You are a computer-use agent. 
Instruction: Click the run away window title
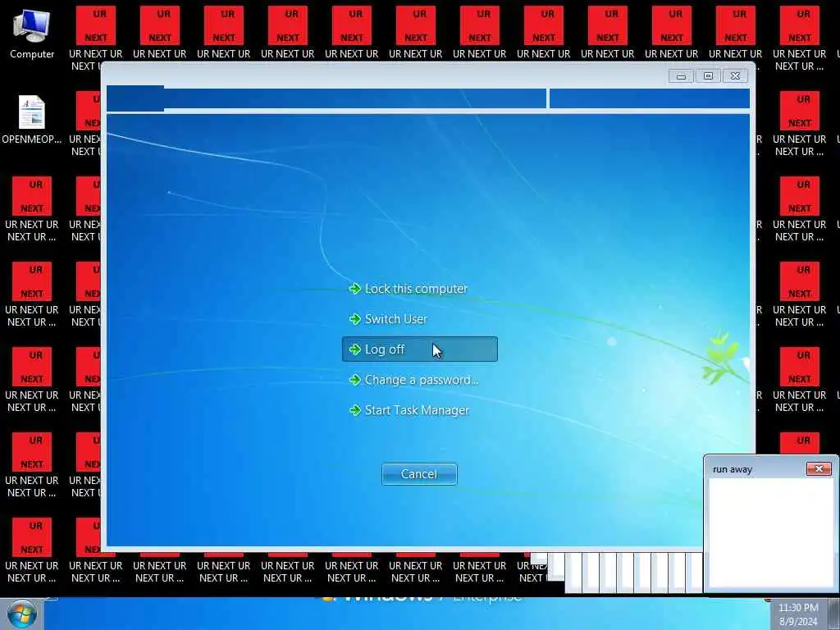[x=733, y=469]
